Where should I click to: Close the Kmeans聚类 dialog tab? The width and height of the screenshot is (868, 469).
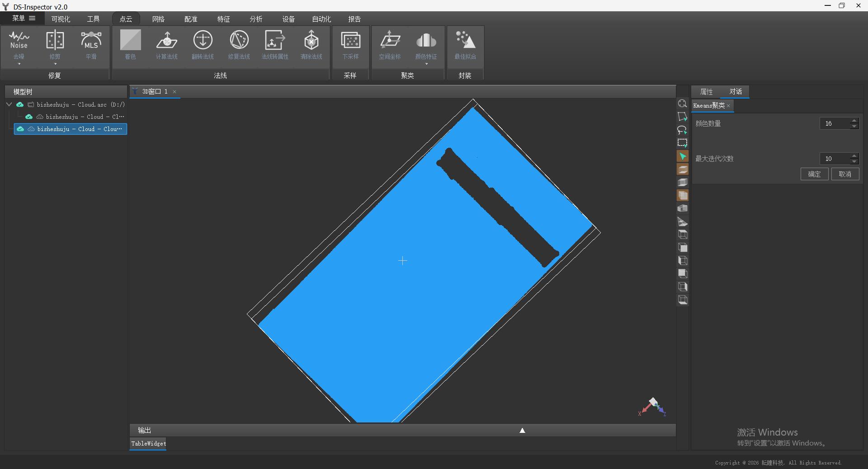click(x=728, y=106)
